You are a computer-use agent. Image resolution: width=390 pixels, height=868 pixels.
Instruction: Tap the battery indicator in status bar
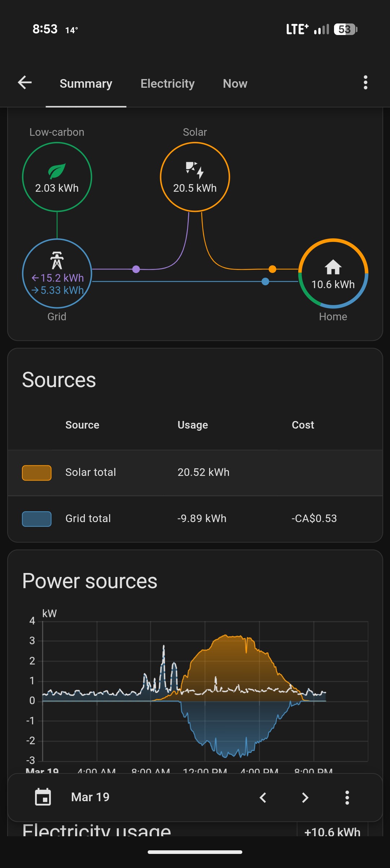pyautogui.click(x=345, y=29)
